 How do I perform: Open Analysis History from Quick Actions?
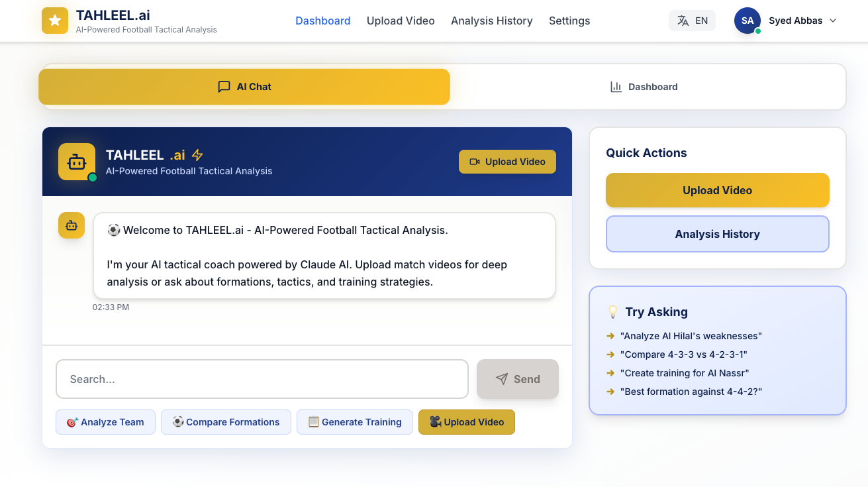(x=717, y=234)
